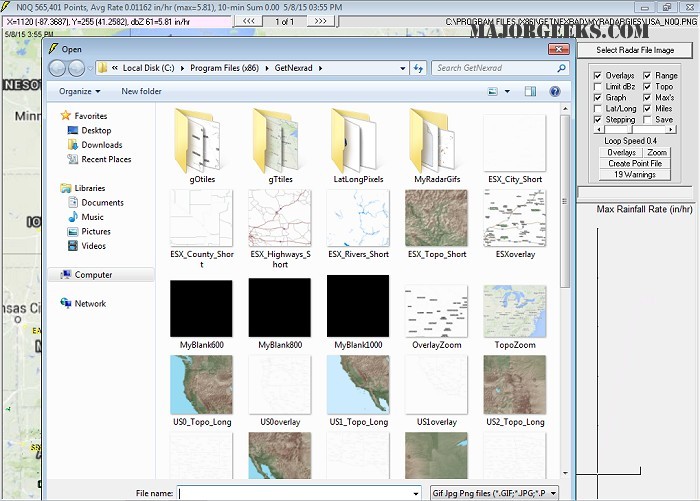The width and height of the screenshot is (700, 501).
Task: Open the Help question mark icon
Action: (554, 91)
